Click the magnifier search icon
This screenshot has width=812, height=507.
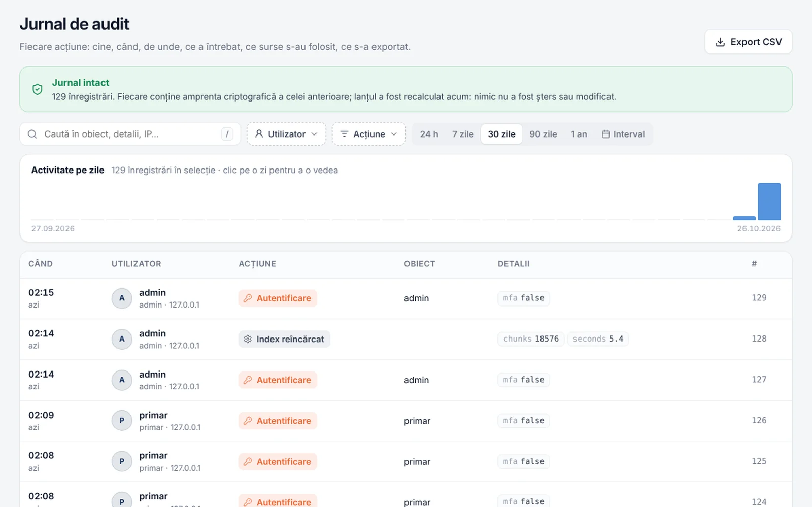tap(32, 134)
